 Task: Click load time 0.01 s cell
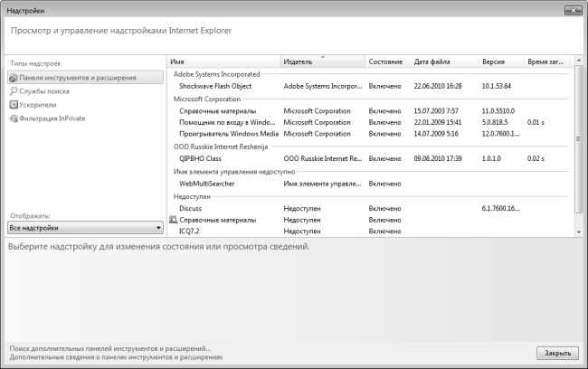pos(536,122)
